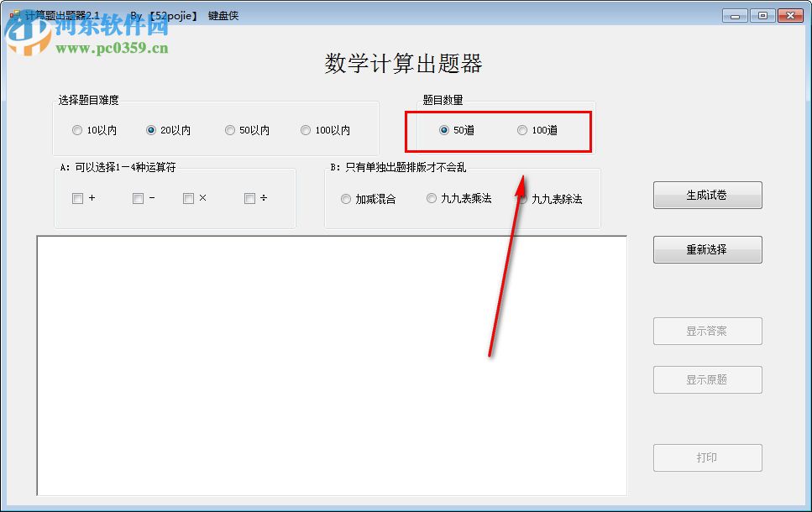The image size is (812, 512).
Task: Click the 打印 button
Action: click(x=707, y=457)
